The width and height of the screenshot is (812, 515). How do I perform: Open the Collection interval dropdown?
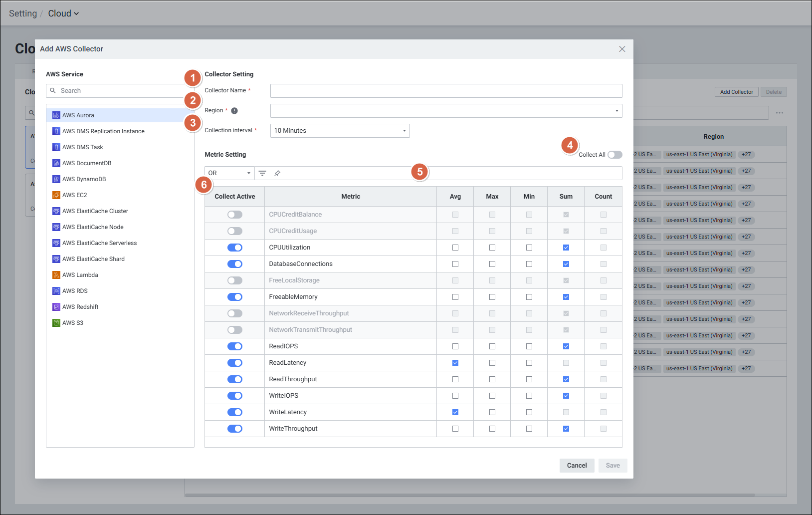[340, 131]
